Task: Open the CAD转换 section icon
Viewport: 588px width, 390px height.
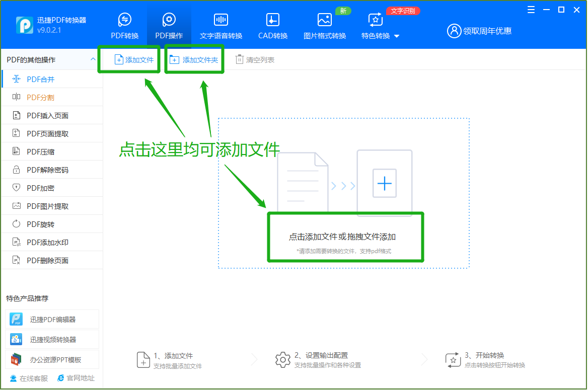Action: coord(272,20)
